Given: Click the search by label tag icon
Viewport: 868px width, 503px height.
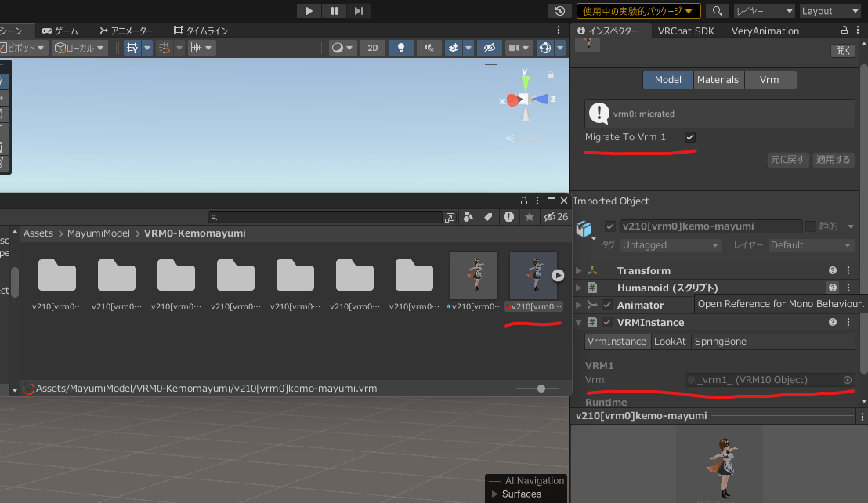Looking at the screenshot, I should 488,217.
